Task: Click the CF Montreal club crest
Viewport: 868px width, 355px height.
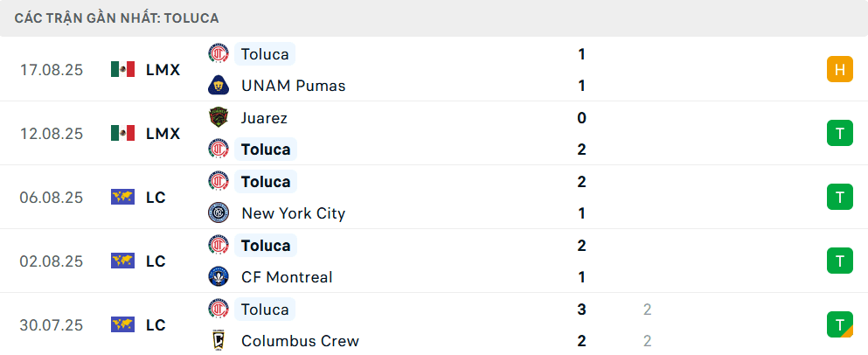Action: tap(219, 277)
